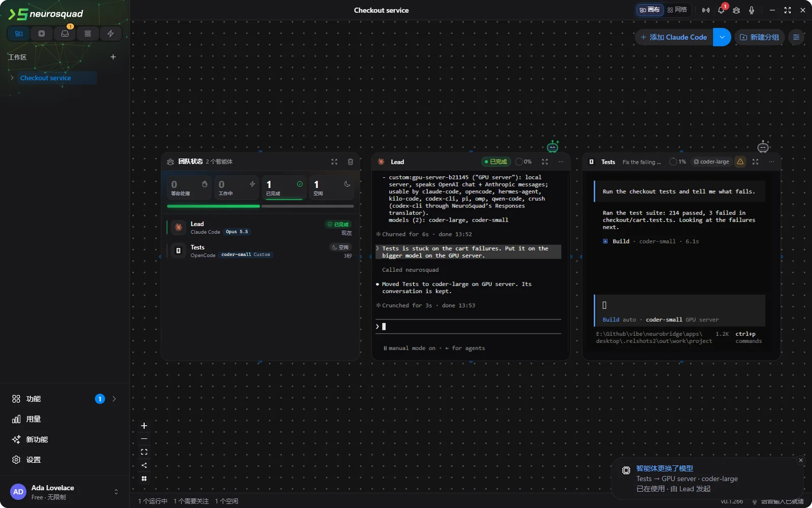The height and width of the screenshot is (508, 812).
Task: Fit canvas to screen icon
Action: click(x=144, y=452)
